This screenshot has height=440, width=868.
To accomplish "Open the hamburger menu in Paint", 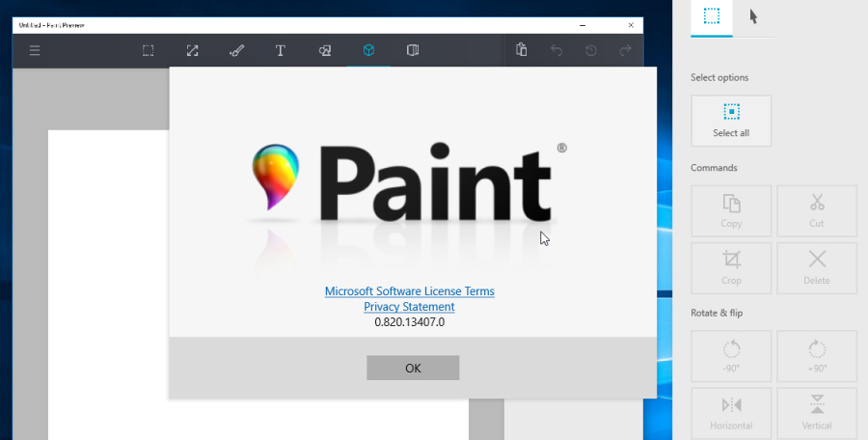I will (x=35, y=50).
